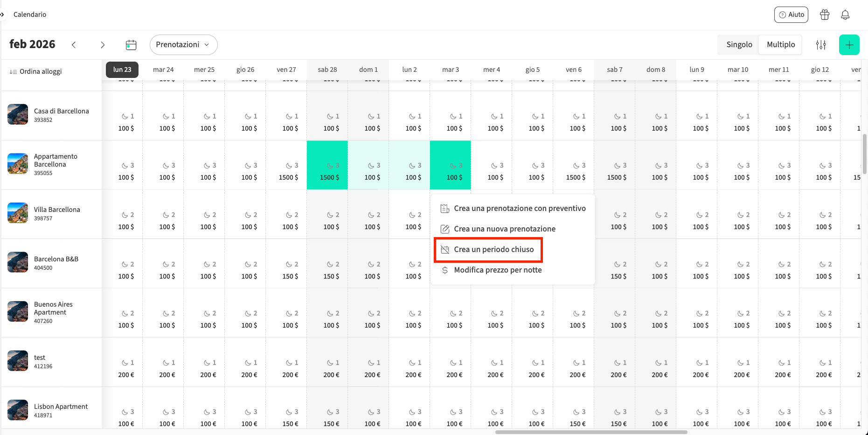Screen dimensions: 868x435
Task: Switch to Multiplo view mode
Action: tap(780, 45)
